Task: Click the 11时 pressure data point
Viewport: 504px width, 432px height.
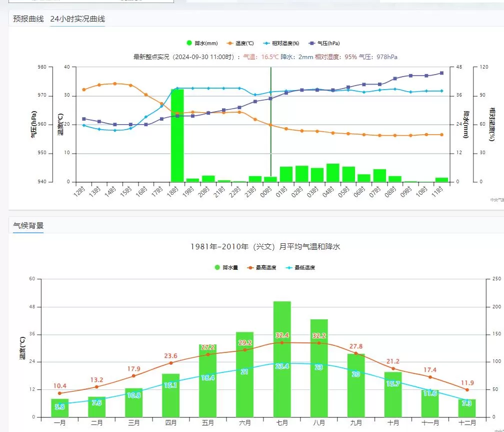Action: point(441,73)
